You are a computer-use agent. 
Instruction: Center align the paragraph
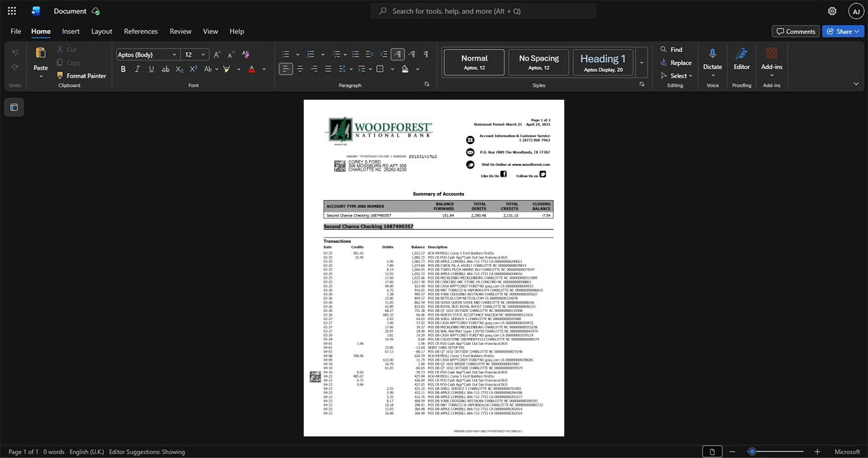[300, 69]
